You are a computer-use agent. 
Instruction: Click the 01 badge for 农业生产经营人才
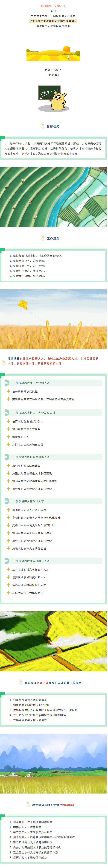pos(7,383)
